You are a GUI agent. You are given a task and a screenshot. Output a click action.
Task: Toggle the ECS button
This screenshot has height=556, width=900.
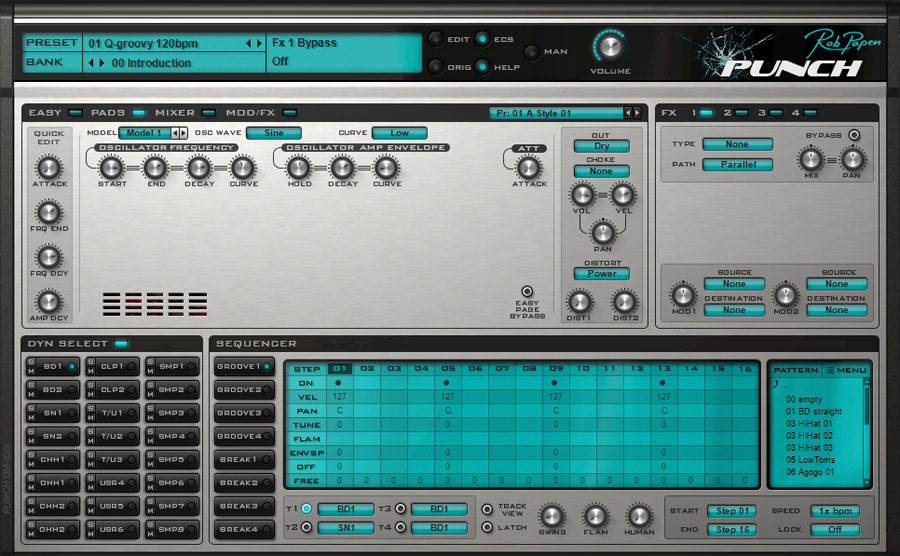coord(482,39)
